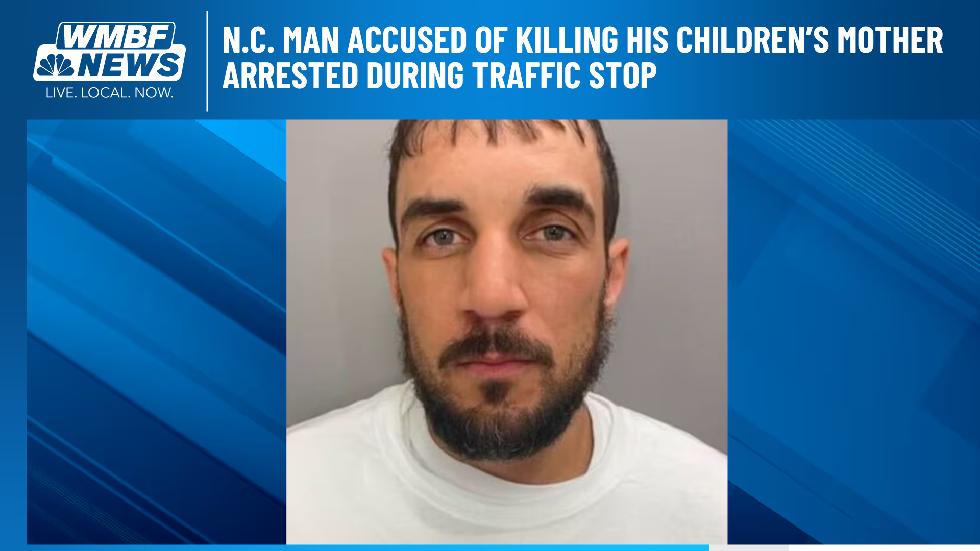Image resolution: width=980 pixels, height=551 pixels.
Task: Click the NEWS lettering in the logo
Action: [x=129, y=65]
